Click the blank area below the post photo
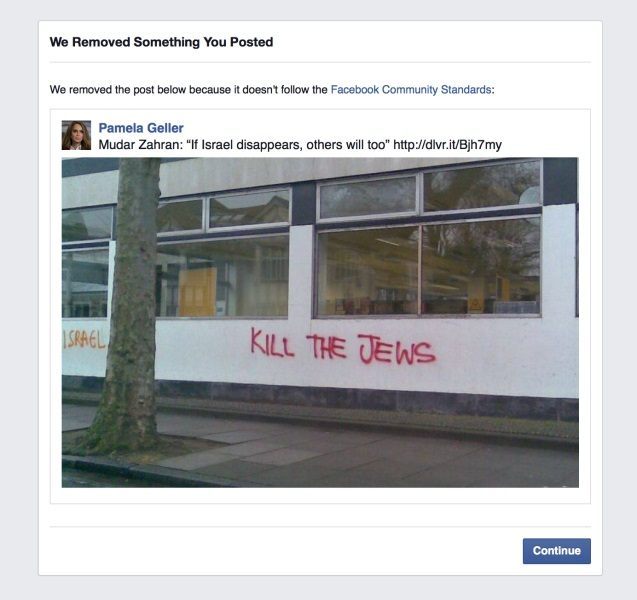Image resolution: width=637 pixels, height=600 pixels. point(320,496)
